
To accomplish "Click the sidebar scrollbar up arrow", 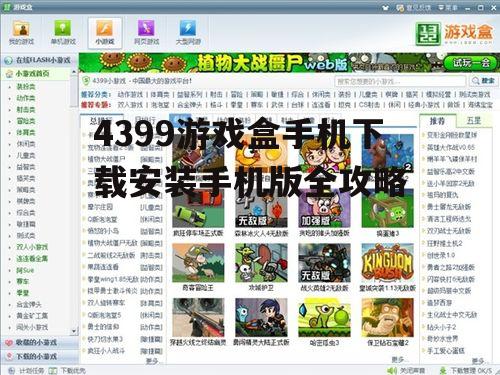I will tap(74, 72).
